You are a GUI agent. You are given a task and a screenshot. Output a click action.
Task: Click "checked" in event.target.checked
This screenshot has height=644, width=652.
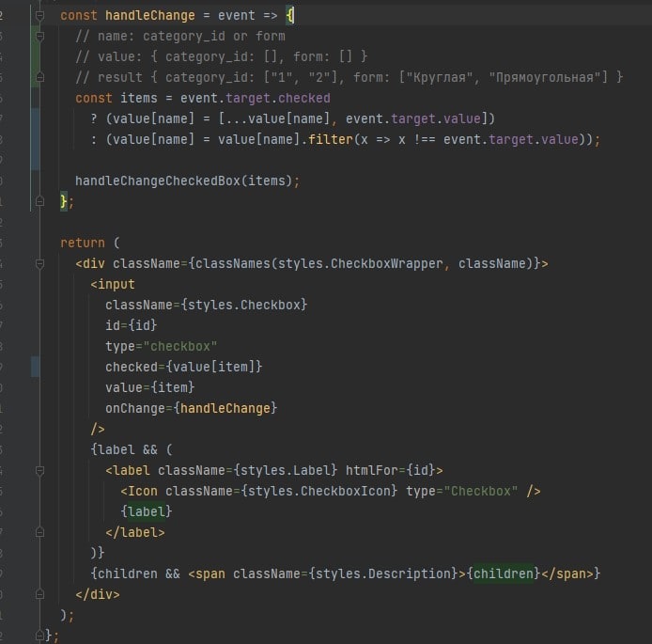tap(304, 98)
